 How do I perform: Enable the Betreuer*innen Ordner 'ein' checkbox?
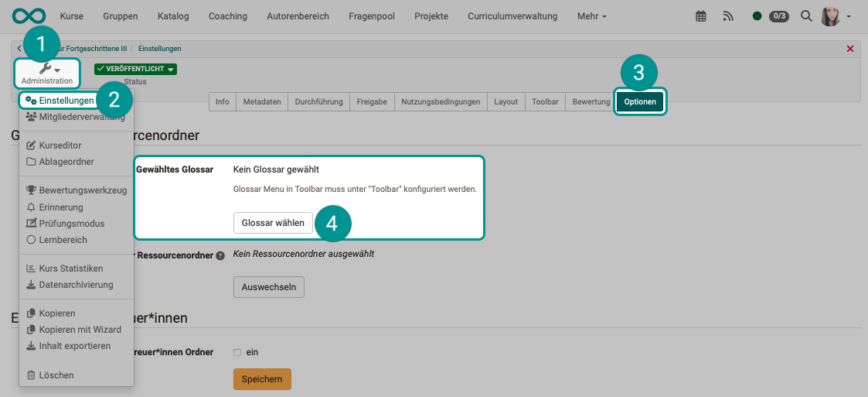[x=237, y=352]
